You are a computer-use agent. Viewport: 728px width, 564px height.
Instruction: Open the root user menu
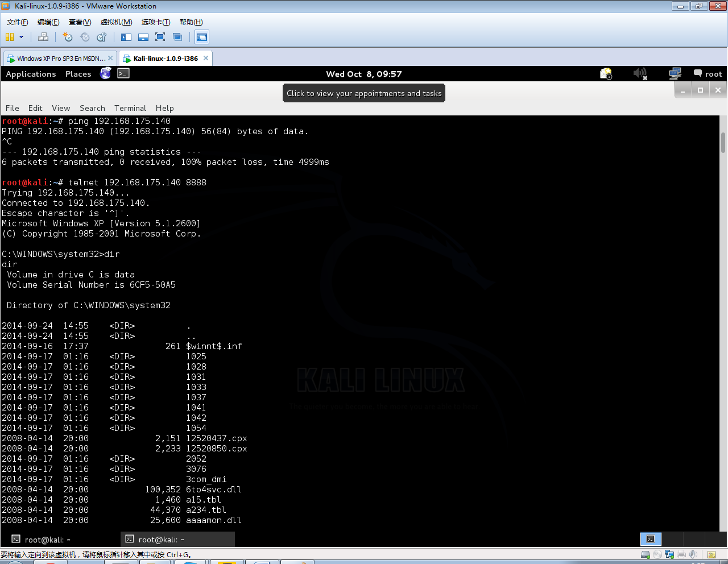pos(708,74)
